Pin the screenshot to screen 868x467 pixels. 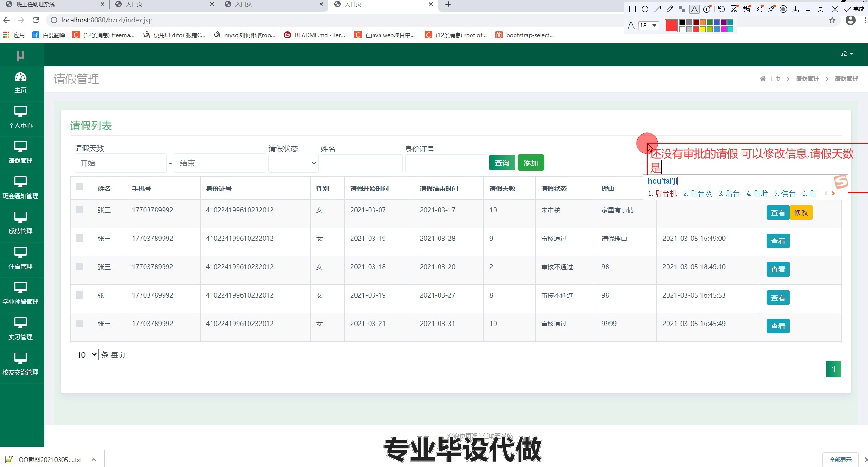pyautogui.click(x=771, y=9)
